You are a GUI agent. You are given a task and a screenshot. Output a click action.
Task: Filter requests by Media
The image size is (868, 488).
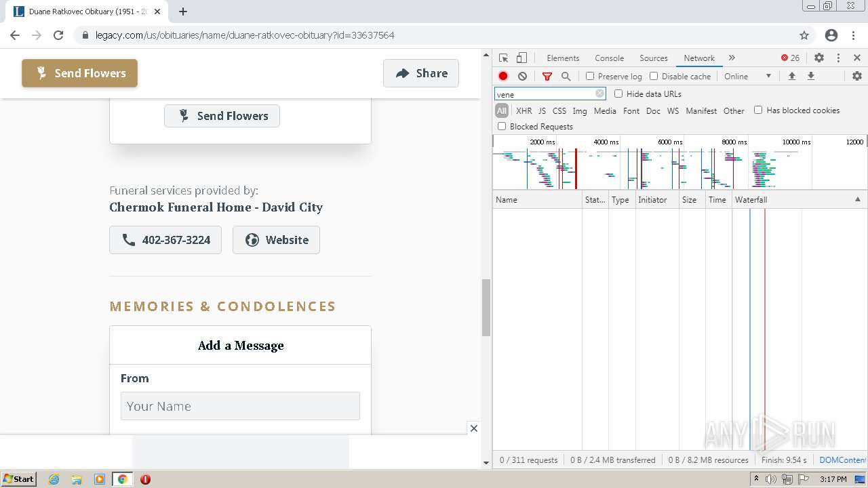click(x=605, y=110)
